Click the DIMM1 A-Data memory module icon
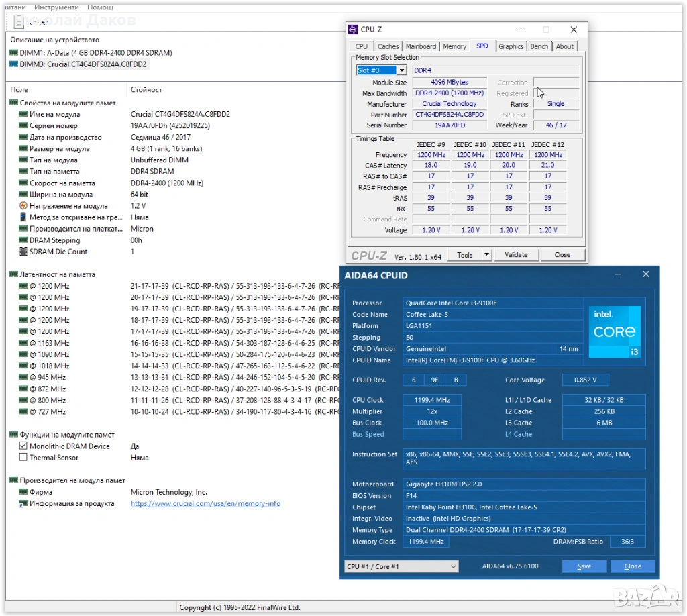687x616 pixels. [13, 53]
